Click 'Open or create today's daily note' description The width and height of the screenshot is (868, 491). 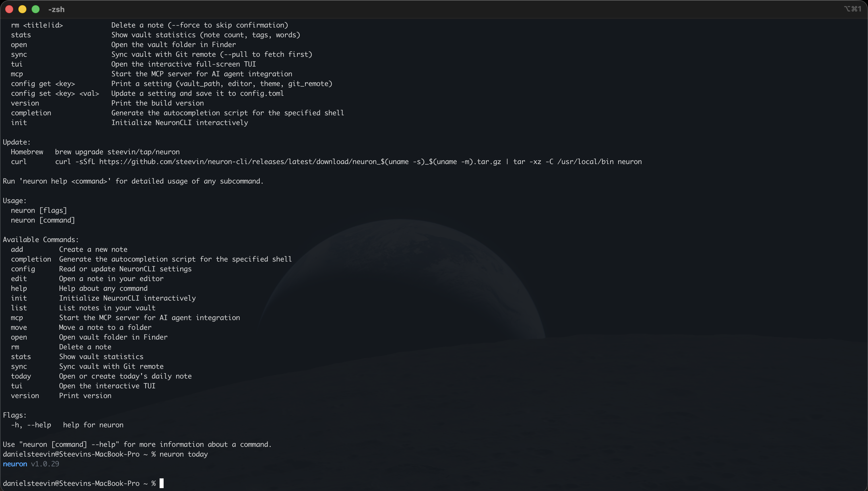(x=125, y=376)
